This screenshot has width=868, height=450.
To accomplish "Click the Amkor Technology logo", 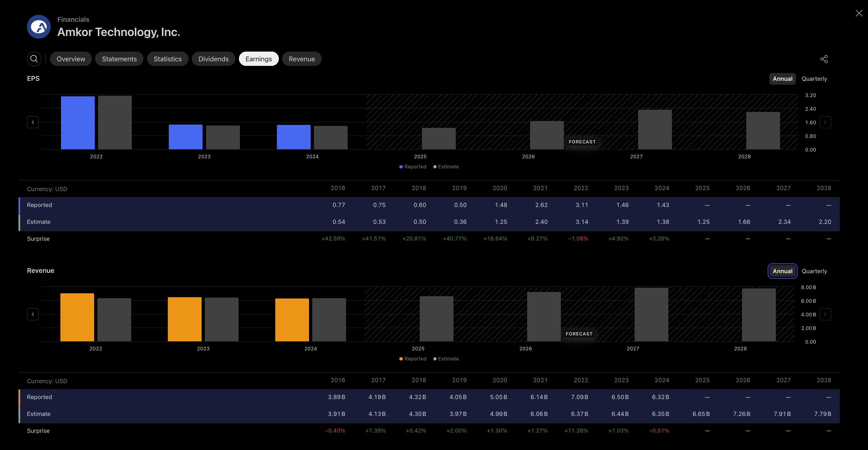I will tap(39, 27).
